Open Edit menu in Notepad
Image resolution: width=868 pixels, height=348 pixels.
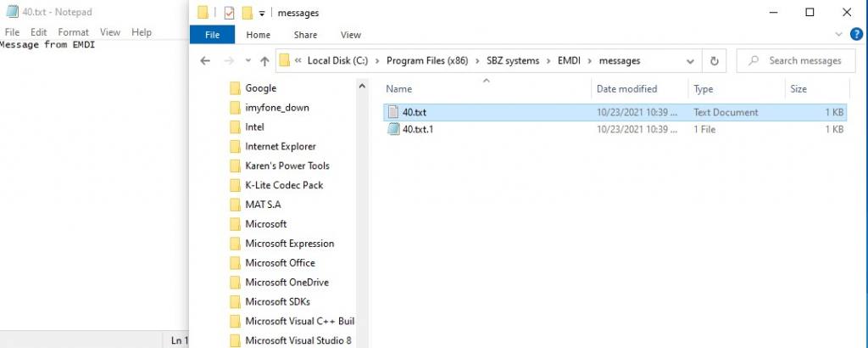(39, 33)
